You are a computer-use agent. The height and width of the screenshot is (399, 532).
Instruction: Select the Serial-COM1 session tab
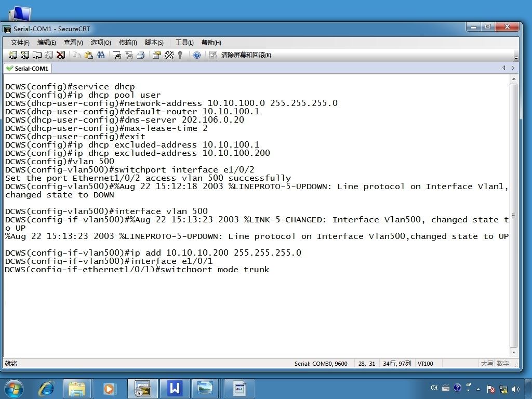pyautogui.click(x=28, y=68)
